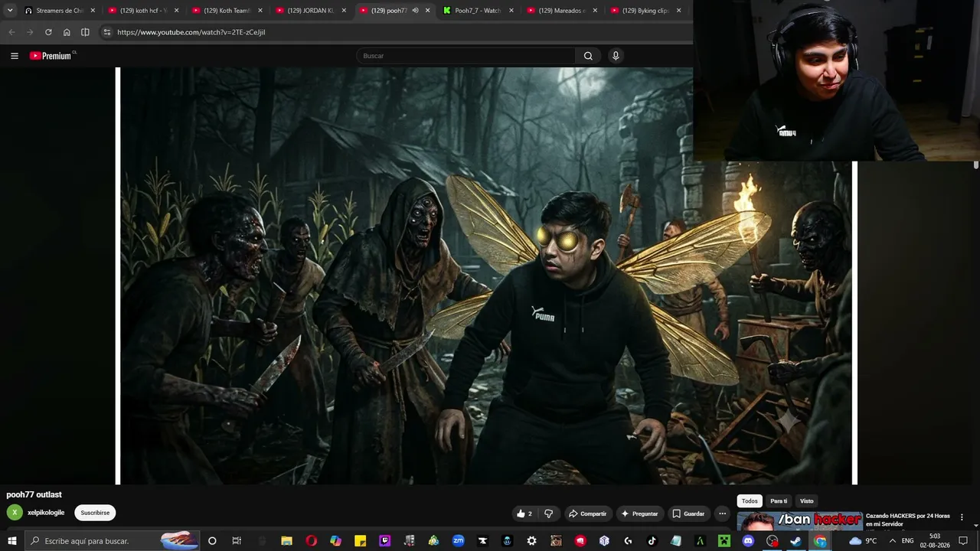The image size is (980, 551).
Task: Open options menu for Cazando HACKERS video
Action: (x=962, y=517)
